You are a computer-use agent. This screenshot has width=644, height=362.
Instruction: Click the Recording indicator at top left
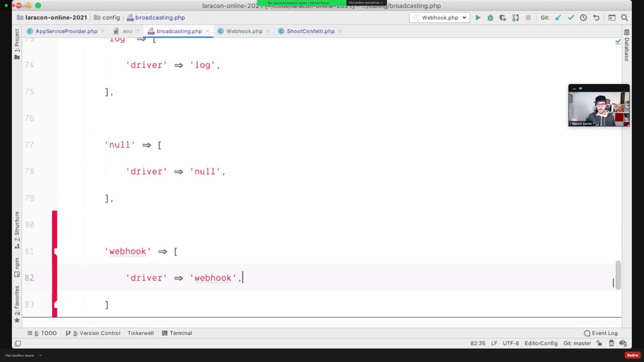coord(23,6)
